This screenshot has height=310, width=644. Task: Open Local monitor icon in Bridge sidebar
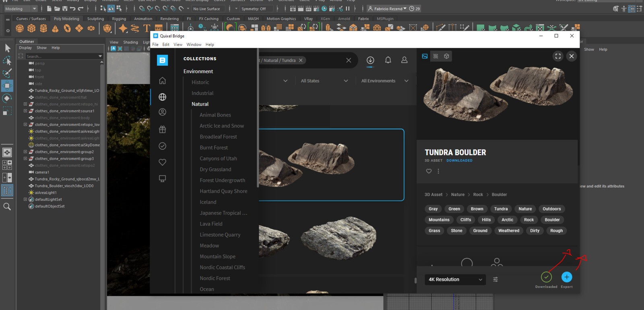click(x=162, y=179)
